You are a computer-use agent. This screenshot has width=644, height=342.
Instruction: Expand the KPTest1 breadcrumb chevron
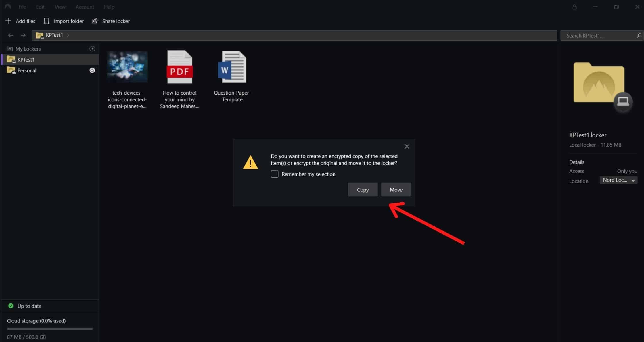click(68, 35)
